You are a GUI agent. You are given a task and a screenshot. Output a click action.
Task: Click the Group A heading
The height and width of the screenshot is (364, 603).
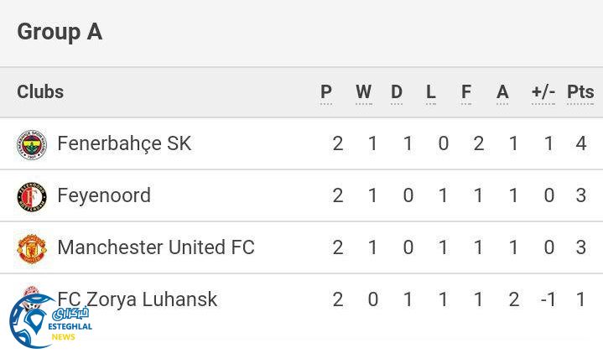tap(60, 32)
